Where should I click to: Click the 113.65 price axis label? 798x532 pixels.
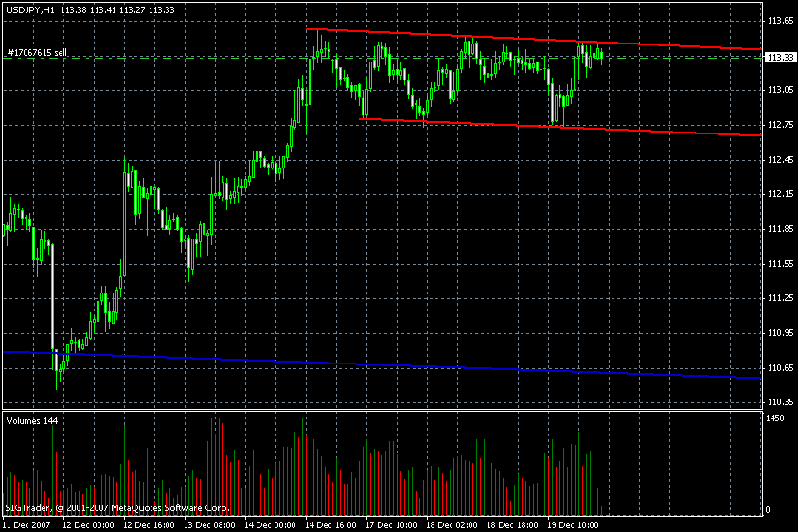[780, 21]
